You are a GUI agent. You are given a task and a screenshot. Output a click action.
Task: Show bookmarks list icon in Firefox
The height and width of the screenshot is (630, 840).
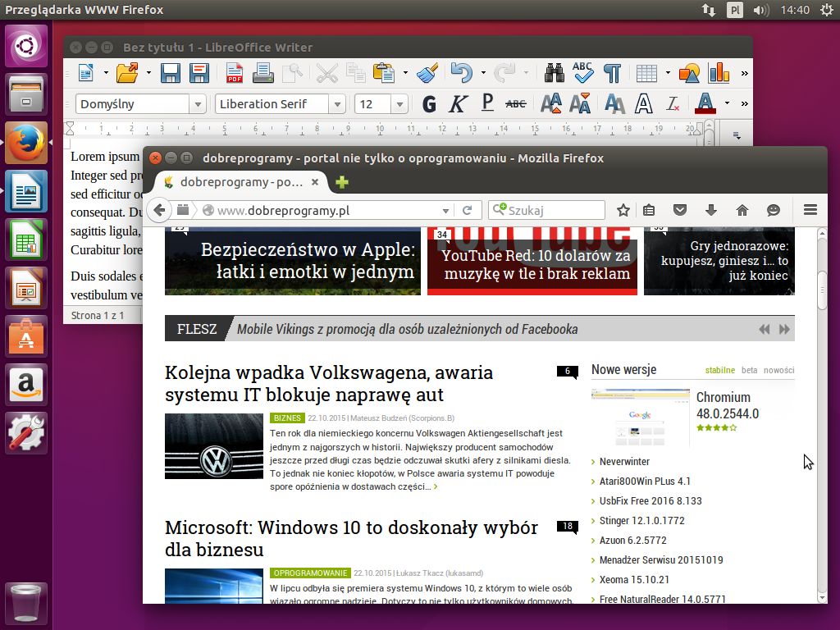click(x=649, y=210)
